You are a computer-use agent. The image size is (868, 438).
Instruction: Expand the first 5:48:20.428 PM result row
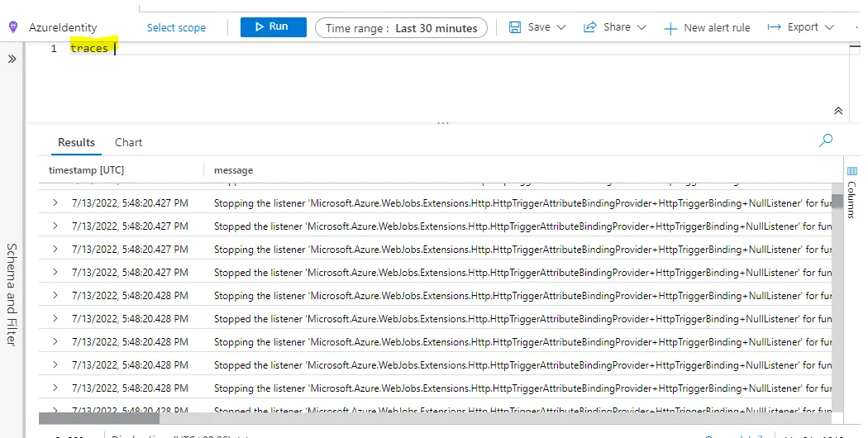pyautogui.click(x=55, y=295)
